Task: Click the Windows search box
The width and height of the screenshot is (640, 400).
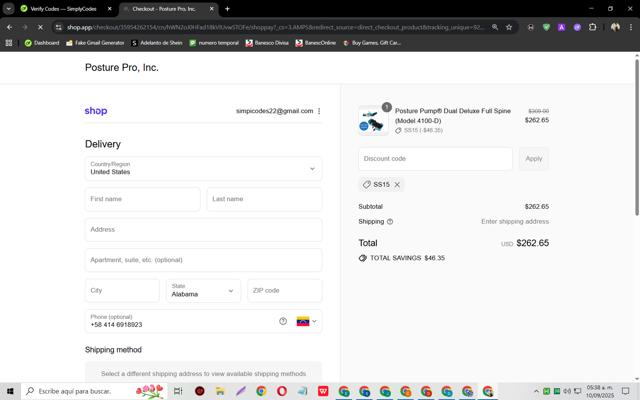Action: pyautogui.click(x=94, y=391)
